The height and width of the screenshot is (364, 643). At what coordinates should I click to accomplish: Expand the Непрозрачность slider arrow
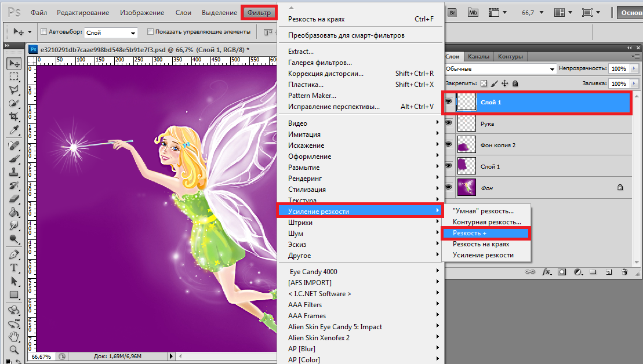point(635,68)
